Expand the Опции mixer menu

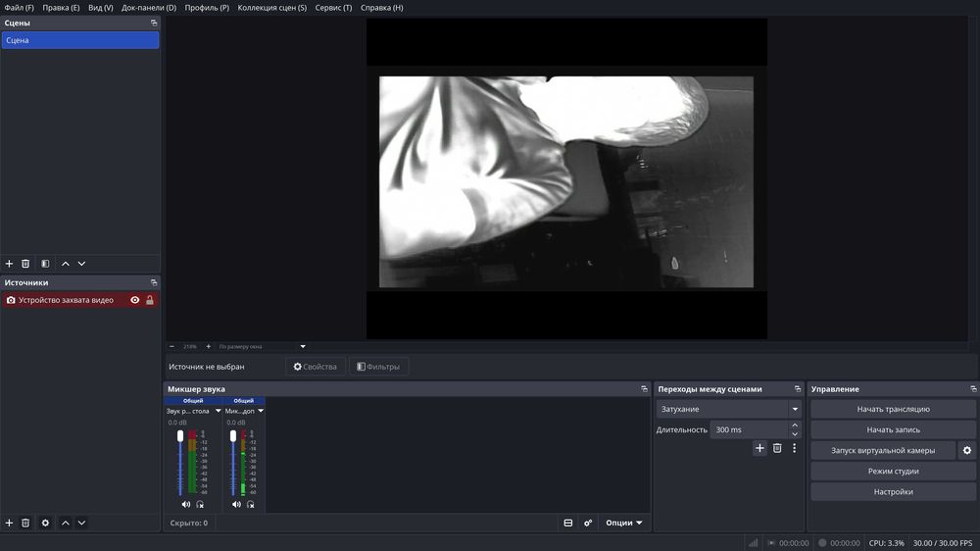tap(623, 523)
